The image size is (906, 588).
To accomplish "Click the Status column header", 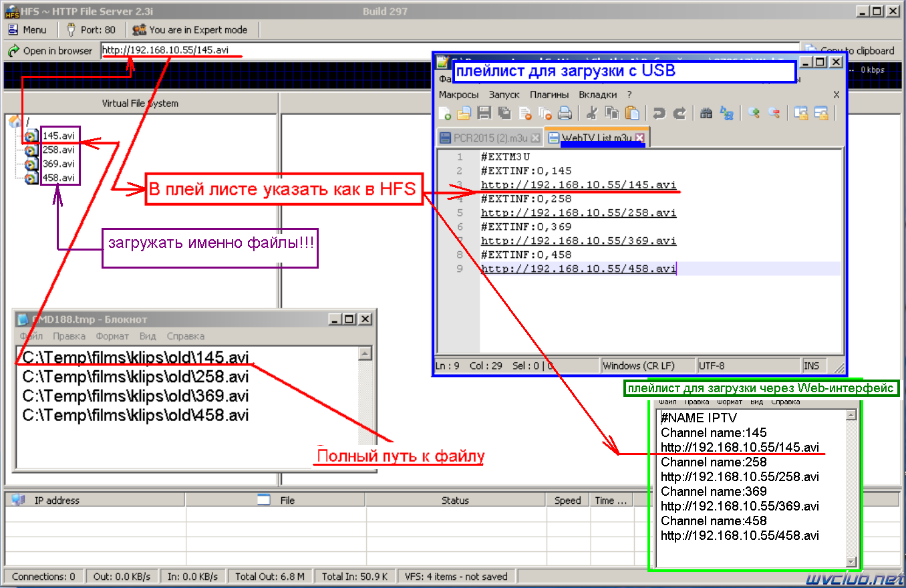I will pyautogui.click(x=455, y=500).
